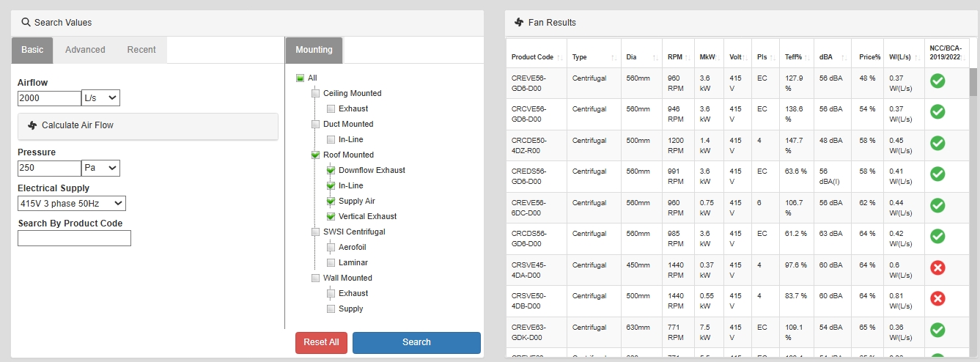
Task: Click the red Reset All button
Action: (x=321, y=342)
